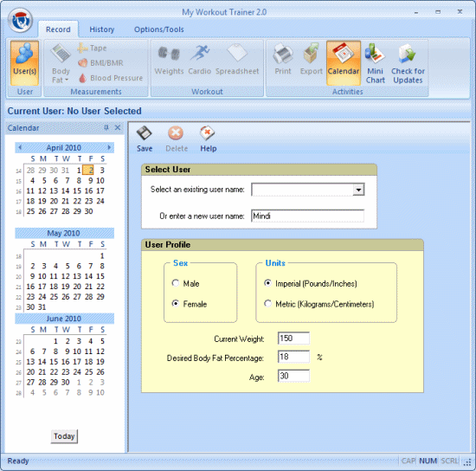Image resolution: width=476 pixels, height=471 pixels.
Task: Open the User(s) ribbon button
Action: pyautogui.click(x=24, y=63)
